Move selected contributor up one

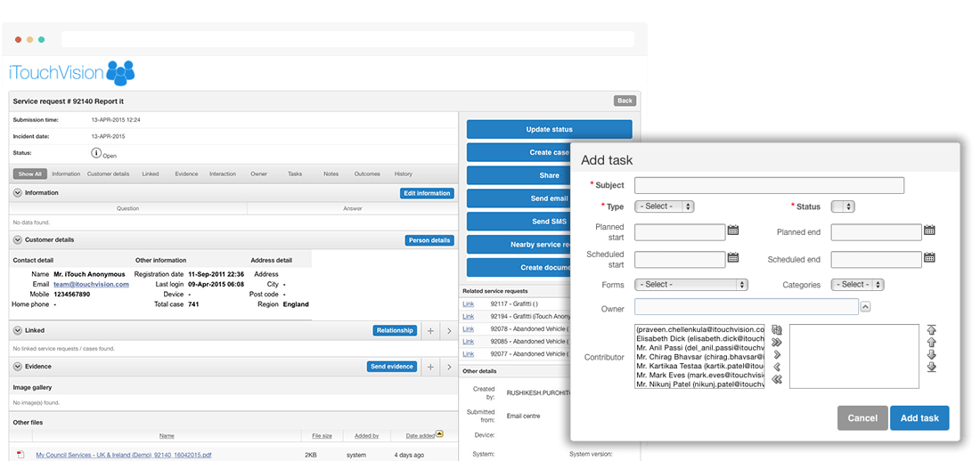pos(931,343)
